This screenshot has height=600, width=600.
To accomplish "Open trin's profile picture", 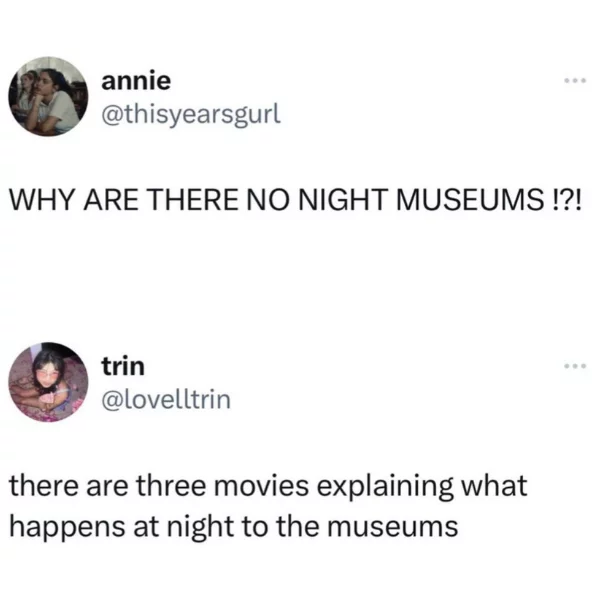I will pyautogui.click(x=48, y=382).
